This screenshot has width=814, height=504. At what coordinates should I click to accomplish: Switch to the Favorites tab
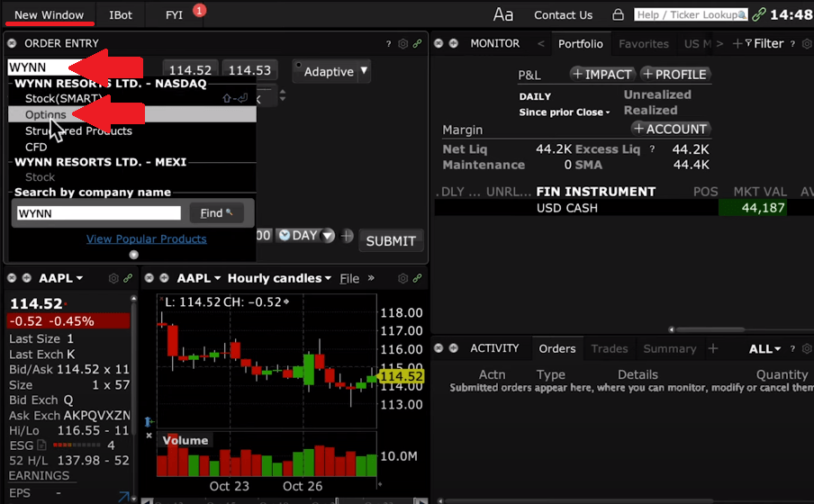point(643,43)
